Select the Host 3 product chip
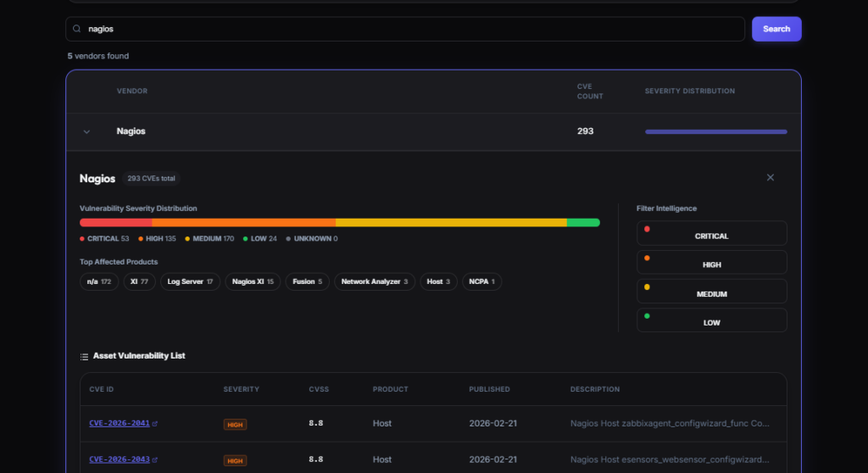868x473 pixels. (x=438, y=281)
